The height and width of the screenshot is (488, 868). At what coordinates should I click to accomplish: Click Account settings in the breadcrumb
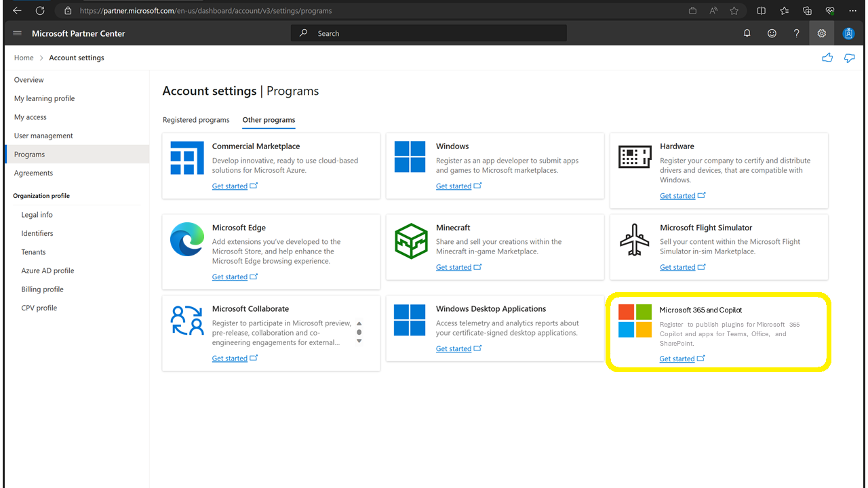click(77, 58)
